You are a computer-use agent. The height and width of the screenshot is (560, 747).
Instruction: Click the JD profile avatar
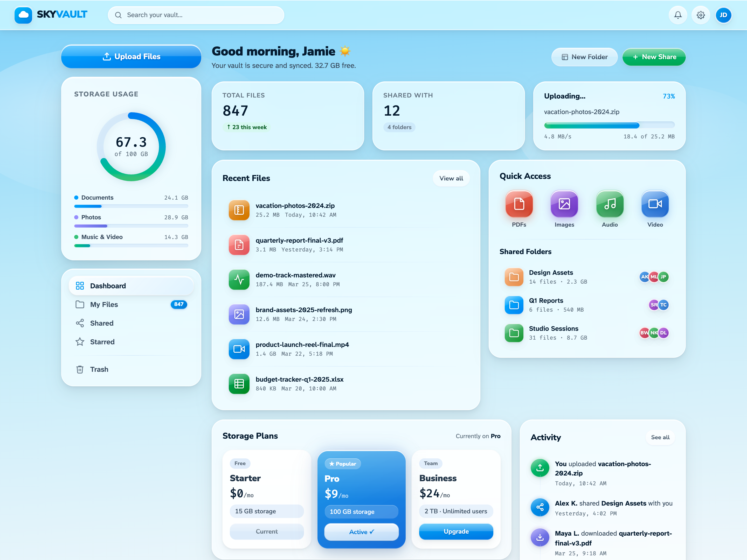click(x=723, y=15)
